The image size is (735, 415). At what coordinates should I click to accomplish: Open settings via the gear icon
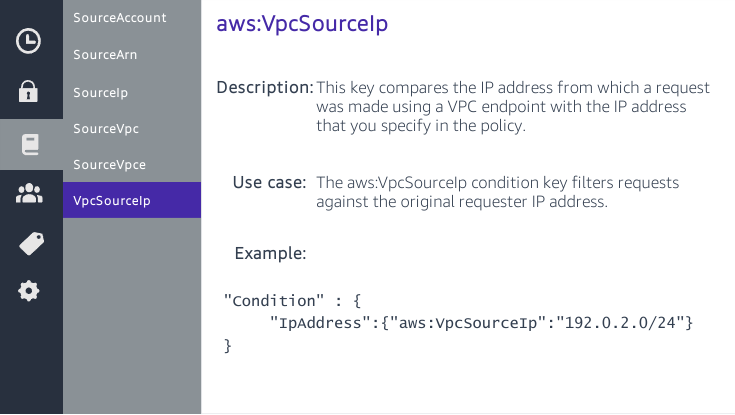pos(30,291)
